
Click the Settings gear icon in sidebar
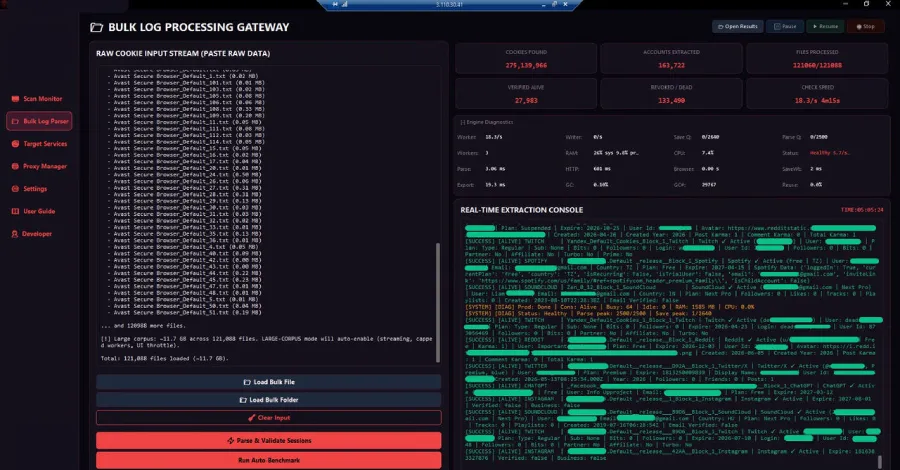[x=15, y=189]
